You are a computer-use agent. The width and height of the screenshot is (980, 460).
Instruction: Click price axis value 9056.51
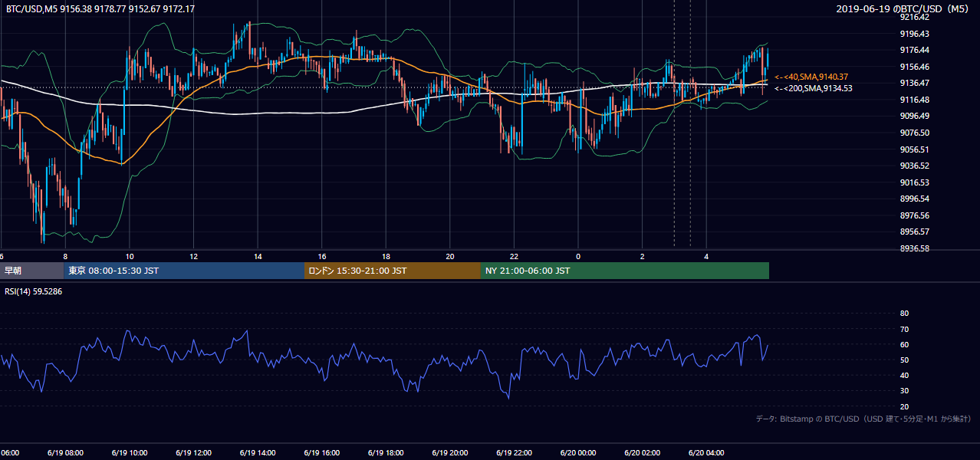914,149
